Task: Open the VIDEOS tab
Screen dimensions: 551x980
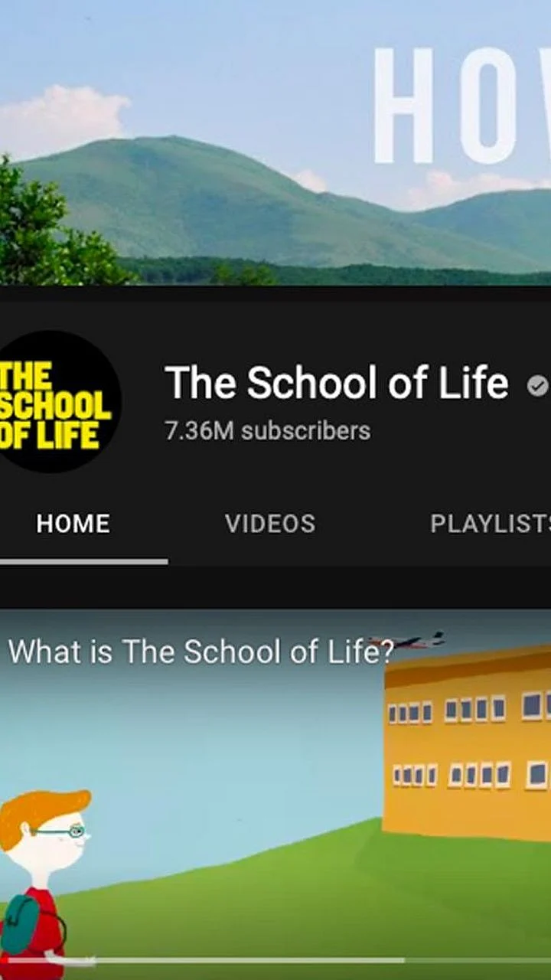Action: [x=270, y=524]
